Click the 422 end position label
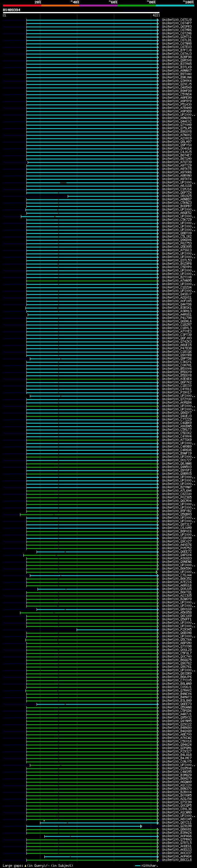The width and height of the screenshot is (197, 868). (155, 15)
